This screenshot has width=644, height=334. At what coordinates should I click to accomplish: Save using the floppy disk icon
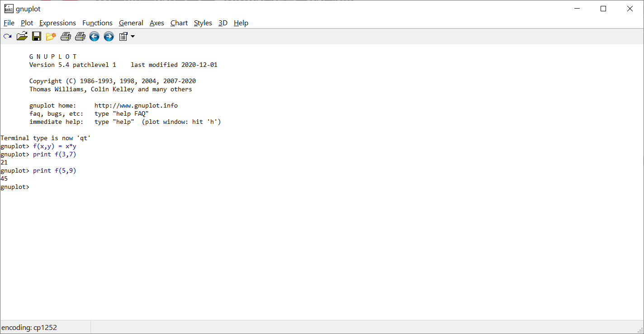coord(37,37)
